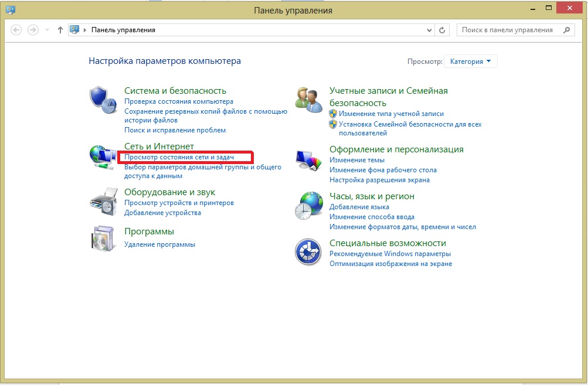Open the recent locations dropdown arrow
The width and height of the screenshot is (588, 385).
[47, 30]
